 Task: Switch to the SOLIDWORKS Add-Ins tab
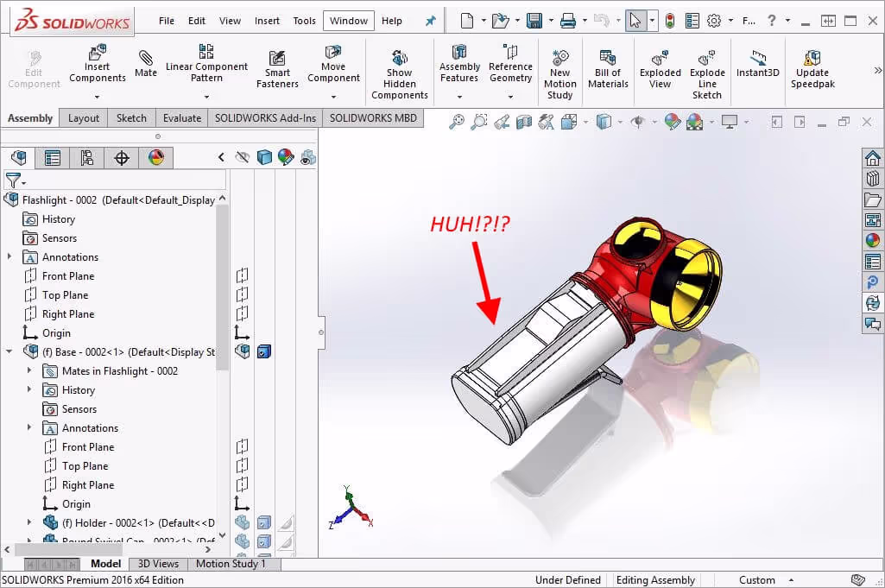tap(265, 118)
